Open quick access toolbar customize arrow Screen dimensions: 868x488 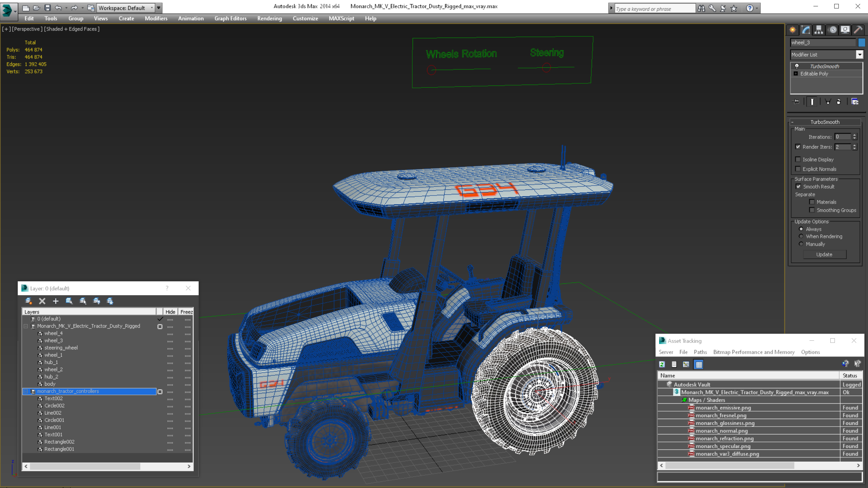click(159, 8)
